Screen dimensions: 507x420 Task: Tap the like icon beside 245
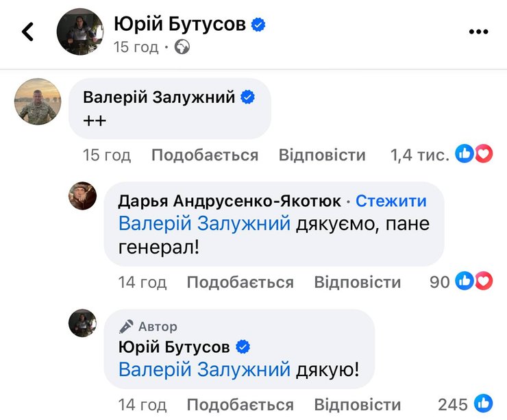pyautogui.click(x=483, y=404)
